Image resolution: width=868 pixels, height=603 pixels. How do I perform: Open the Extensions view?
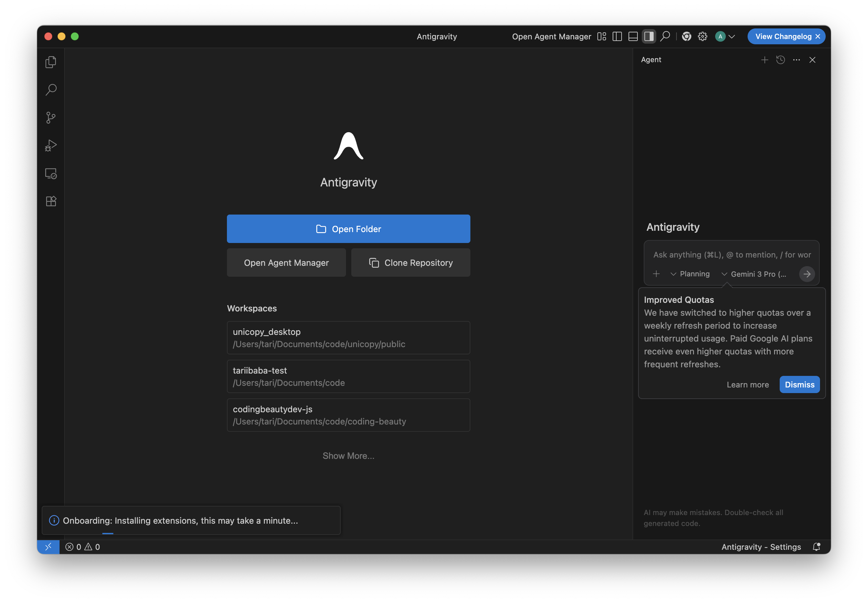point(51,201)
